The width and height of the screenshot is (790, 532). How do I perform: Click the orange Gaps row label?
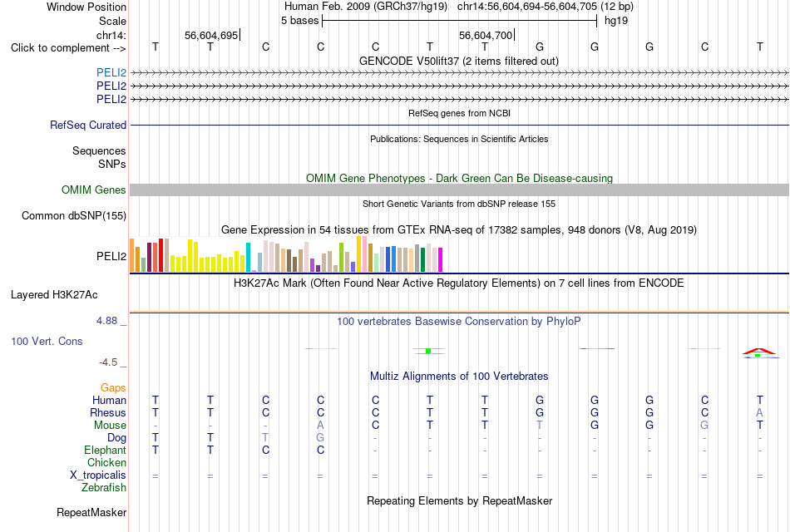click(113, 387)
